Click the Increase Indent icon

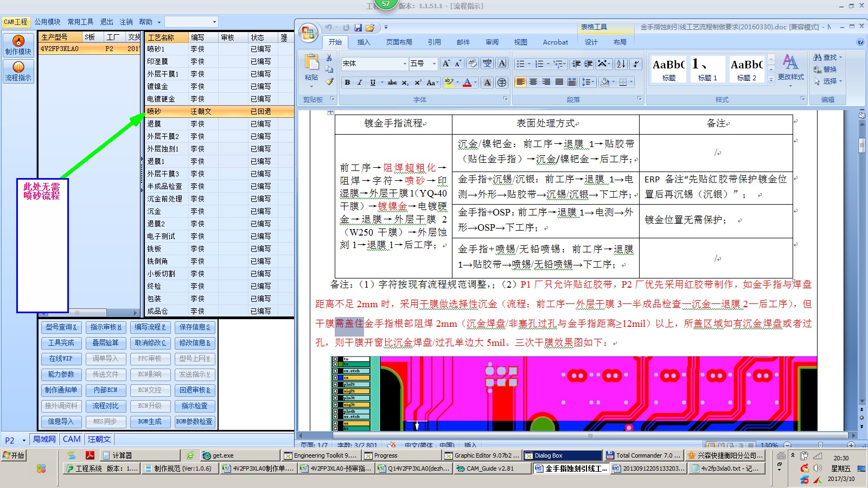pyautogui.click(x=588, y=64)
